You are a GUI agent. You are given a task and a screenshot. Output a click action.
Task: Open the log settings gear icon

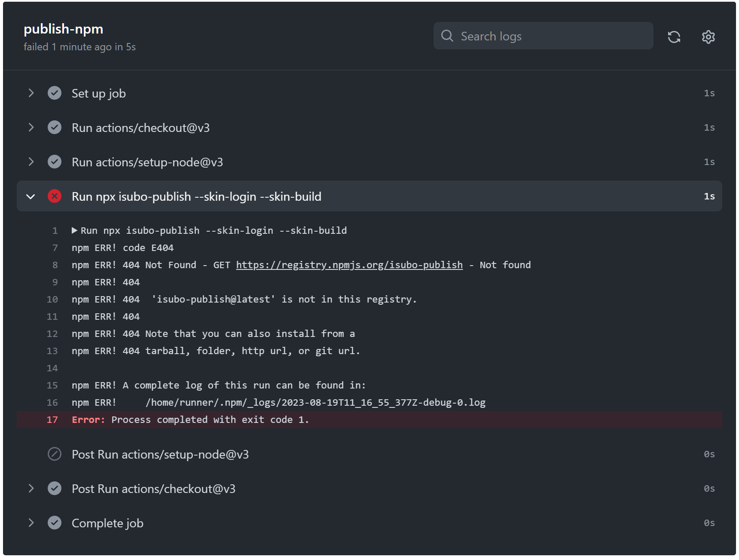708,37
